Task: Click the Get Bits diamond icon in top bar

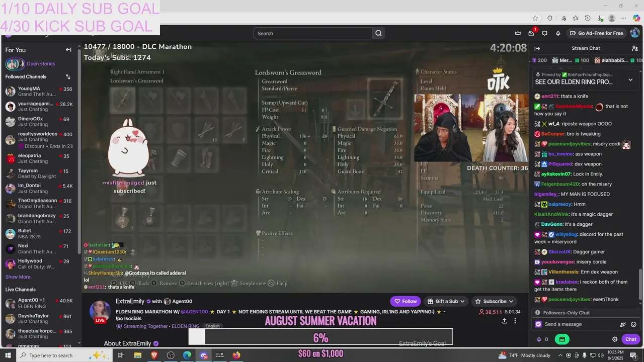Action: [x=558, y=33]
